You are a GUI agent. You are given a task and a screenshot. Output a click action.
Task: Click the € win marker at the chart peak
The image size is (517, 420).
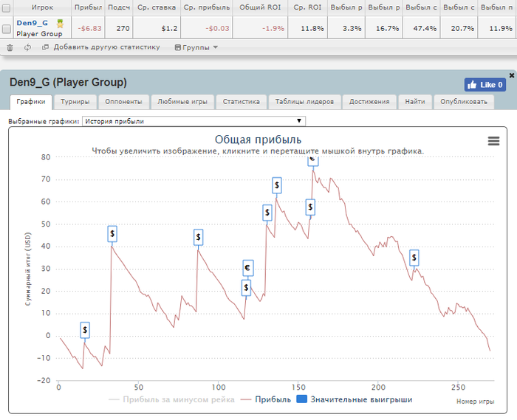313,161
